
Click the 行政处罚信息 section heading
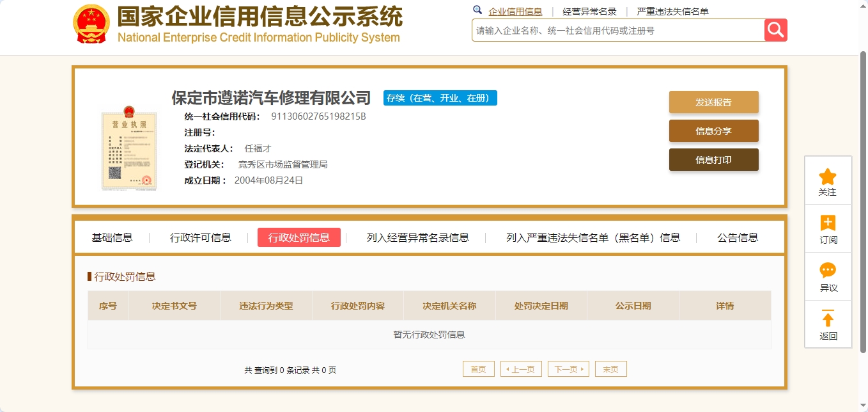pyautogui.click(x=125, y=276)
